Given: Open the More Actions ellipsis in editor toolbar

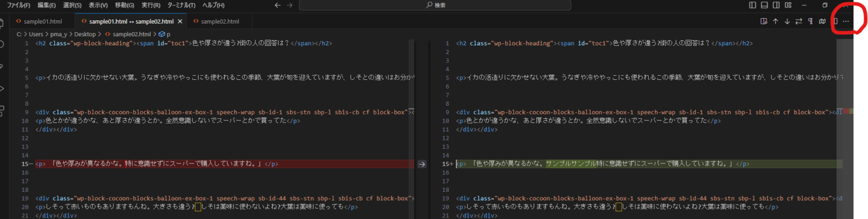Looking at the screenshot, I should tap(846, 22).
